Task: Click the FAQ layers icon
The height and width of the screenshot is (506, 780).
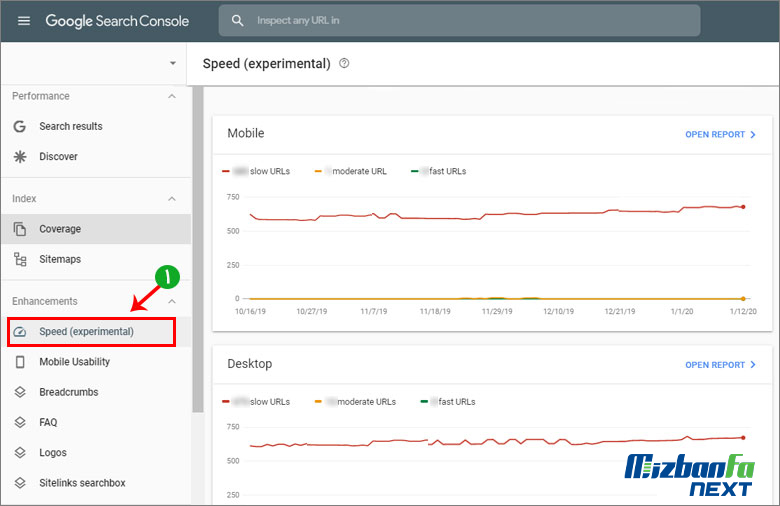Action: coord(20,422)
